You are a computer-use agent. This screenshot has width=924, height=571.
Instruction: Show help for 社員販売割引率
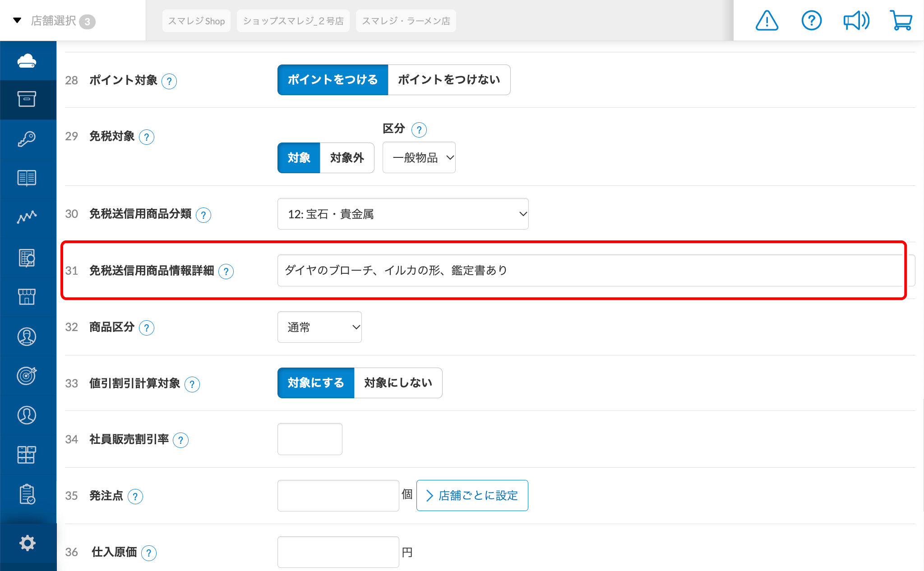pyautogui.click(x=181, y=440)
